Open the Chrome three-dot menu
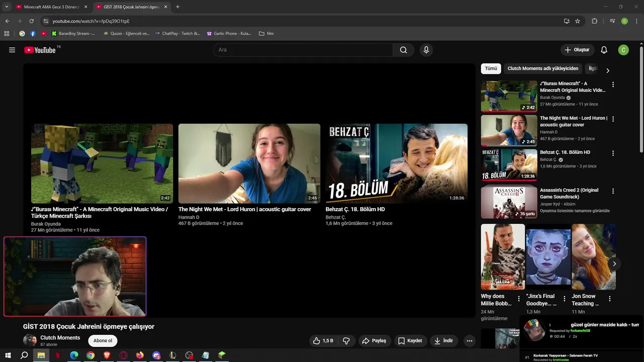The width and height of the screenshot is (644, 362). [x=637, y=21]
